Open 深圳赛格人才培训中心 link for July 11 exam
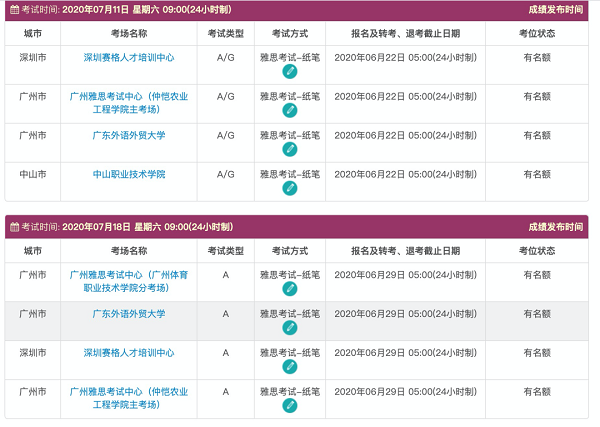Image resolution: width=600 pixels, height=427 pixels. coord(129,58)
